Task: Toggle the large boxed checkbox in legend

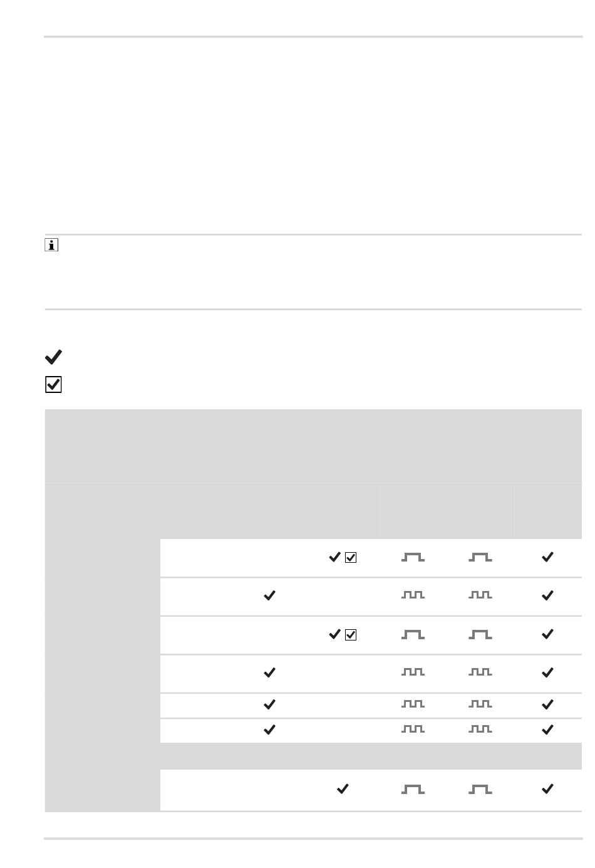Action: tap(53, 385)
